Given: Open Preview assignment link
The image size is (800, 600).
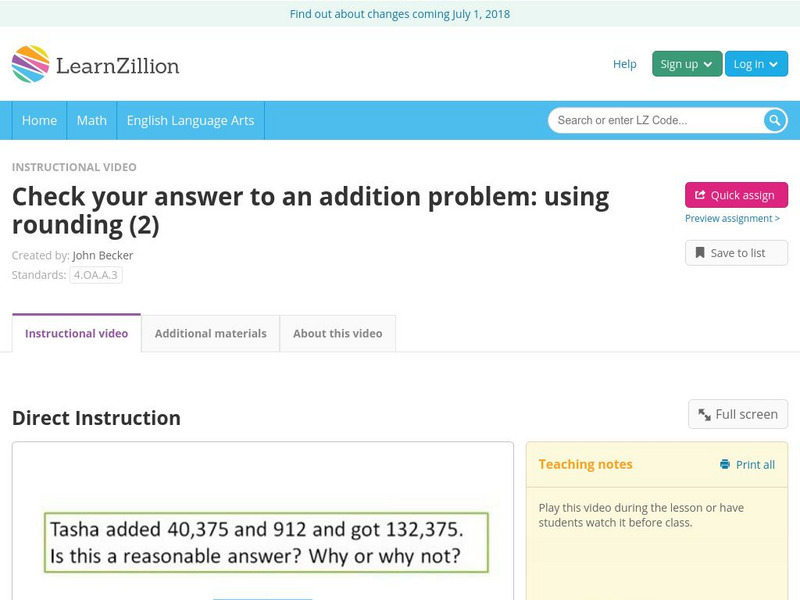Looking at the screenshot, I should coord(734,219).
